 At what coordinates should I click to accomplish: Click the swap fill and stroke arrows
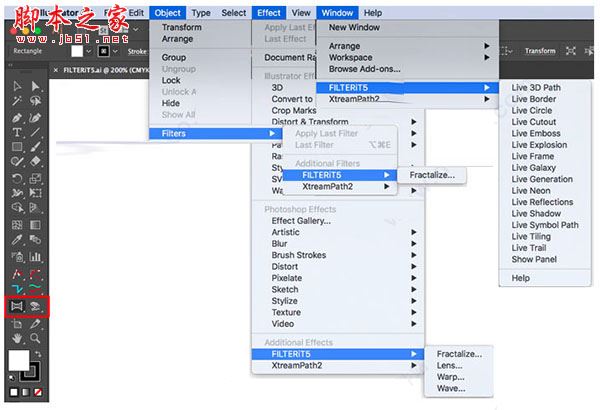coord(38,353)
